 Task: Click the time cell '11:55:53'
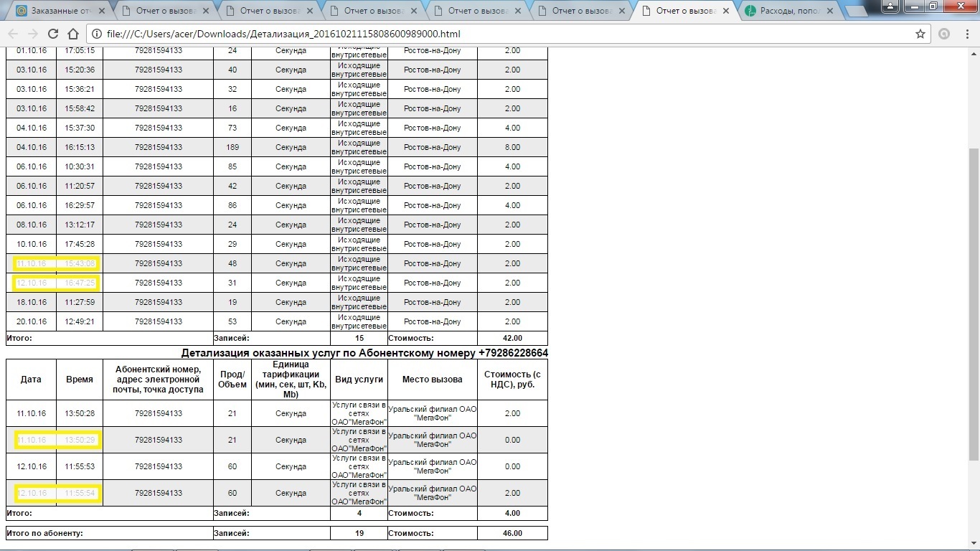[80, 467]
